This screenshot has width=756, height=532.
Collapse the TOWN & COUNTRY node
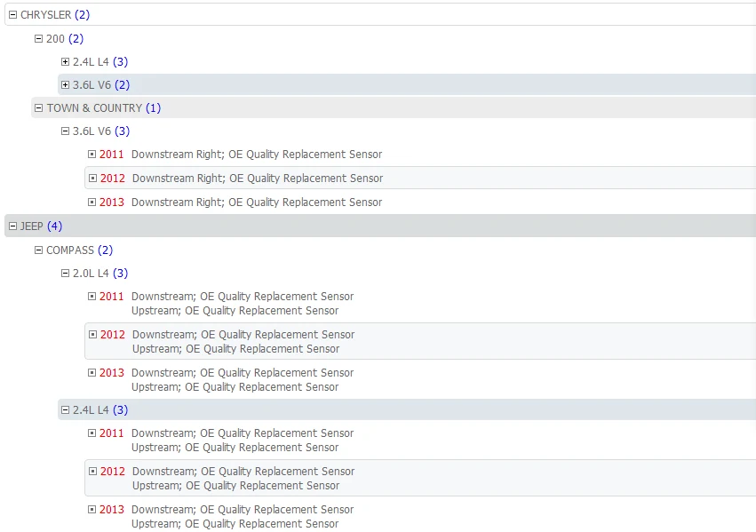coord(38,108)
